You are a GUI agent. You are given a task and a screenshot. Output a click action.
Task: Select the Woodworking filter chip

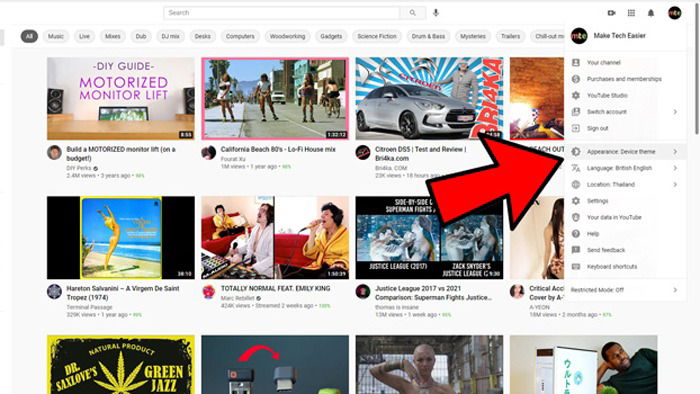click(288, 36)
